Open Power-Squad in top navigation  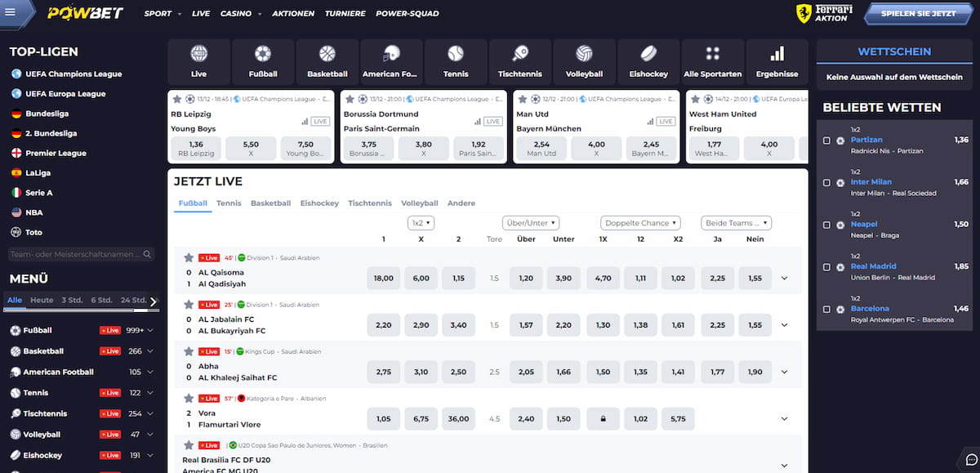tap(408, 14)
